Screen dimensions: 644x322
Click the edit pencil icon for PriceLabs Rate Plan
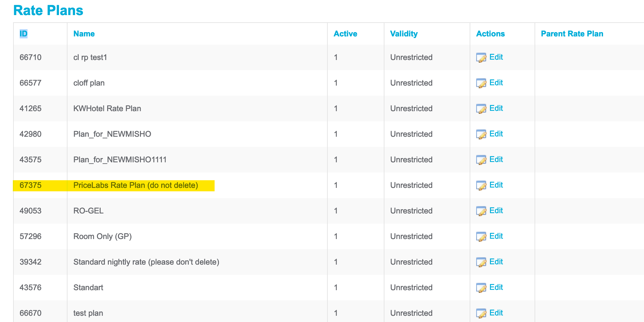(x=481, y=185)
